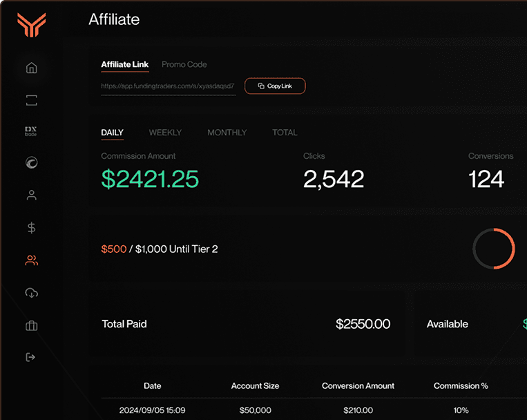The height and width of the screenshot is (420, 527).
Task: Click the Tier 2 circular progress ring
Action: coord(494,249)
